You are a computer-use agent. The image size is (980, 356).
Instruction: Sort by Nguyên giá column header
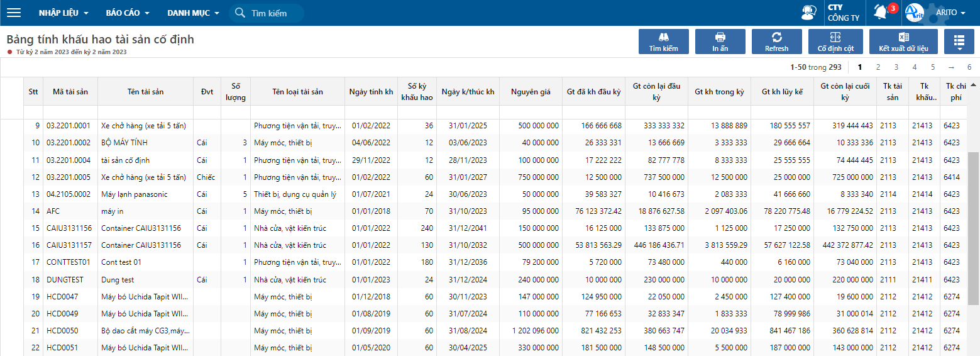pyautogui.click(x=531, y=92)
